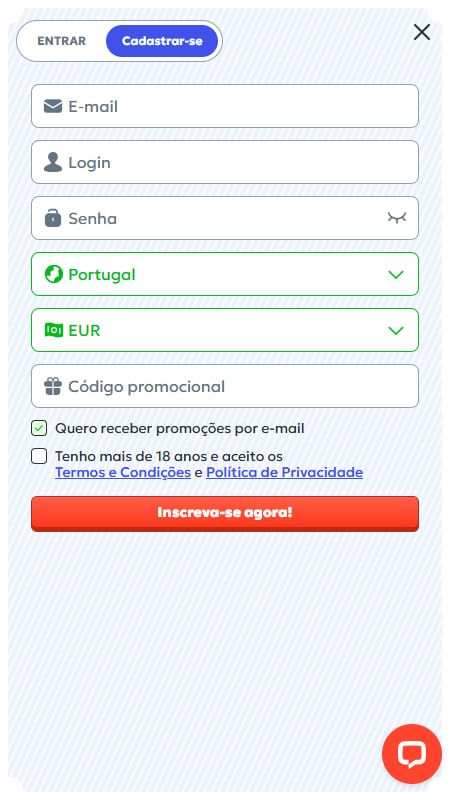This screenshot has height=800, width=450.
Task: Open the Termos e Condições link
Action: click(123, 472)
